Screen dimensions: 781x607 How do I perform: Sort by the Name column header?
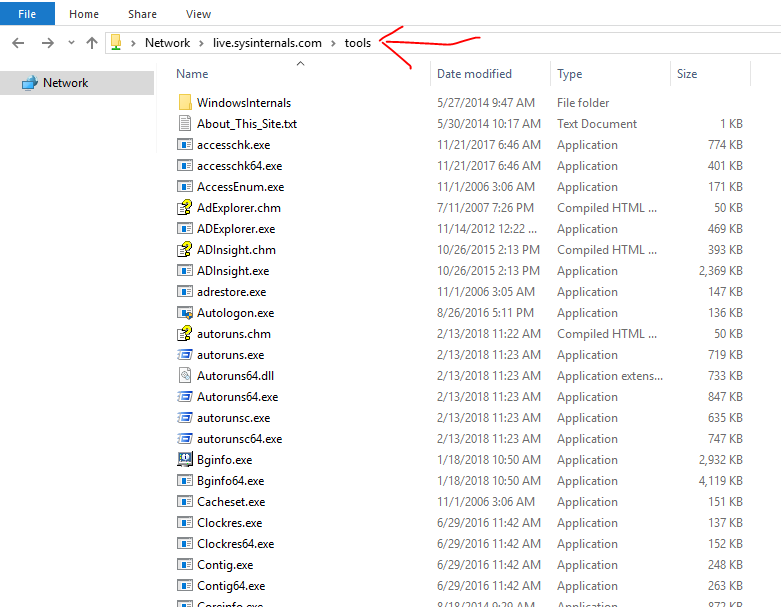(x=192, y=74)
